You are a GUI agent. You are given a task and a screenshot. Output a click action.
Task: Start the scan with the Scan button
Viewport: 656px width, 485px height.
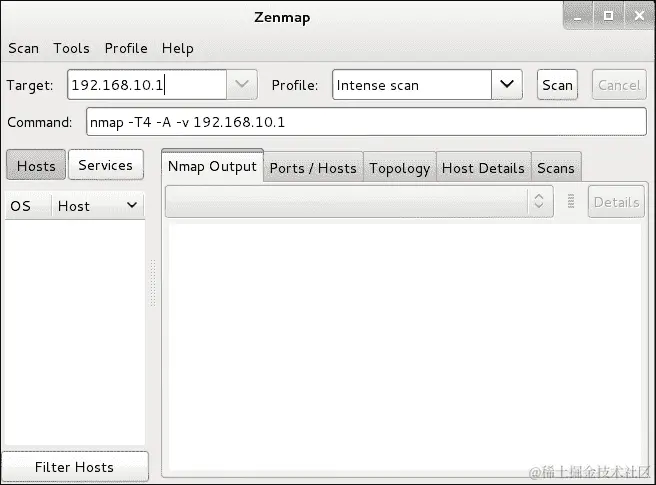[x=557, y=85]
